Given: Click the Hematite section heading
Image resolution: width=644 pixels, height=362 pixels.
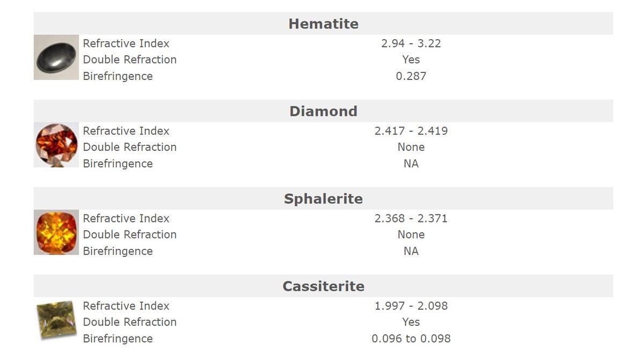Looking at the screenshot, I should 323,24.
